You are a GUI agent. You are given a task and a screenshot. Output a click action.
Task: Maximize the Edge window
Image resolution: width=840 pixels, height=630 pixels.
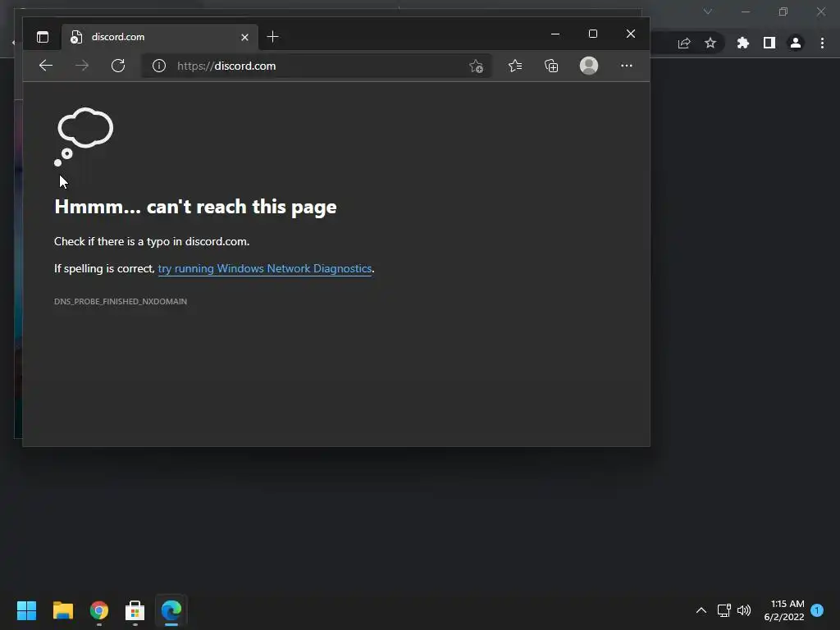pos(592,34)
